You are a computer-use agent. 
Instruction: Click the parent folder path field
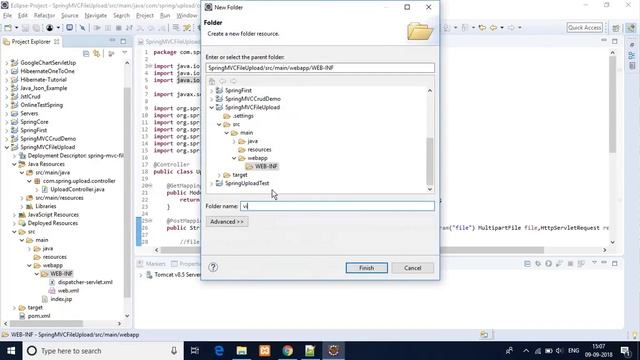tap(320, 68)
